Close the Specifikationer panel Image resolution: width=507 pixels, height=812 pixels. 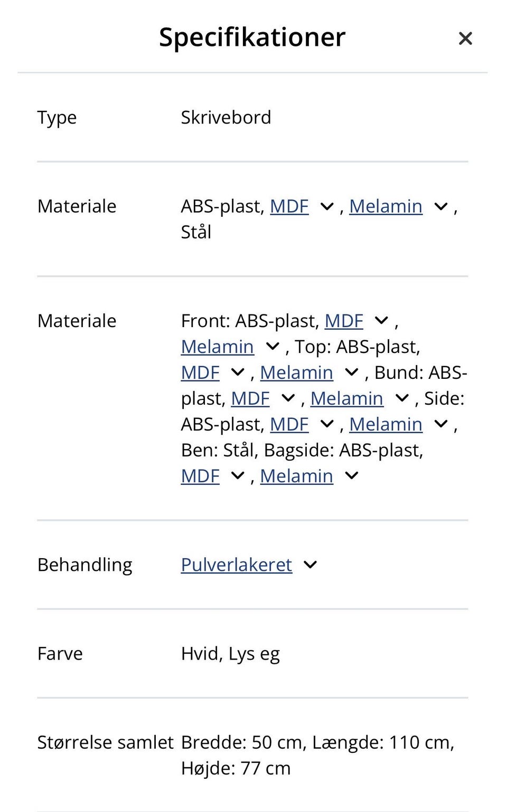465,38
